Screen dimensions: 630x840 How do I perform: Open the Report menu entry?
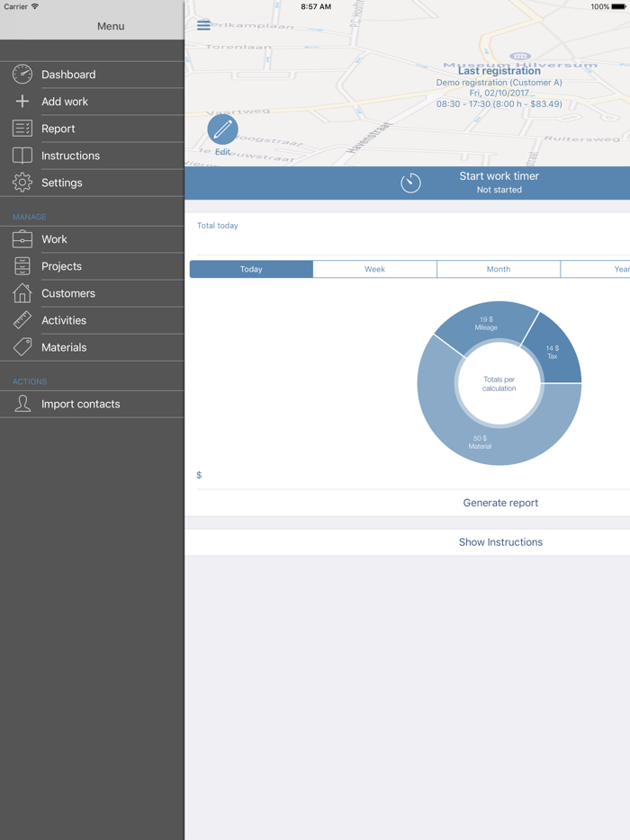pyautogui.click(x=92, y=129)
